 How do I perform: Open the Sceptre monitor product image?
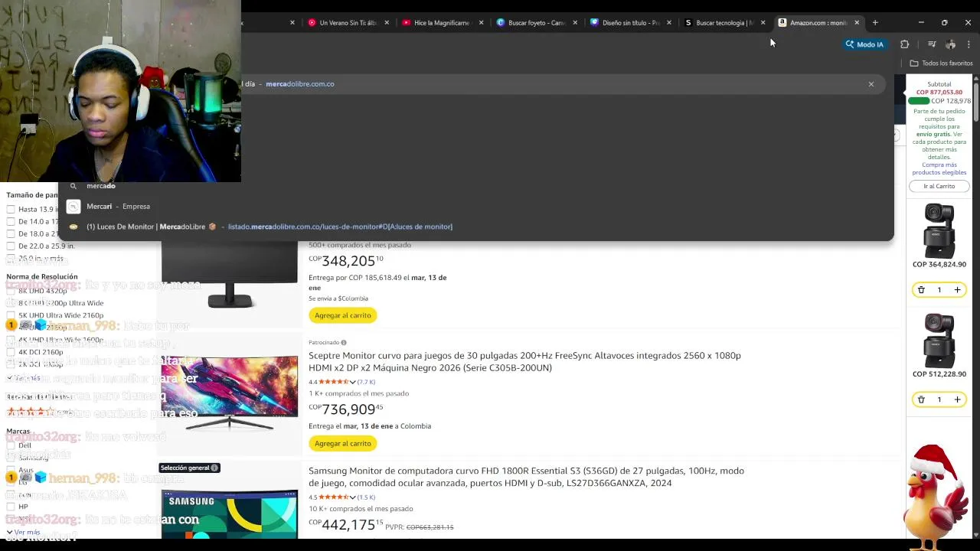point(229,393)
